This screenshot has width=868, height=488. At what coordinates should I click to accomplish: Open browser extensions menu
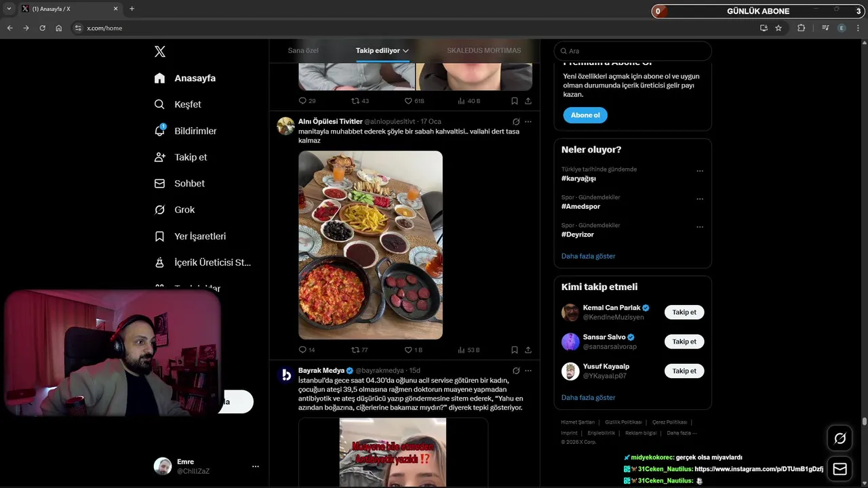pyautogui.click(x=802, y=28)
